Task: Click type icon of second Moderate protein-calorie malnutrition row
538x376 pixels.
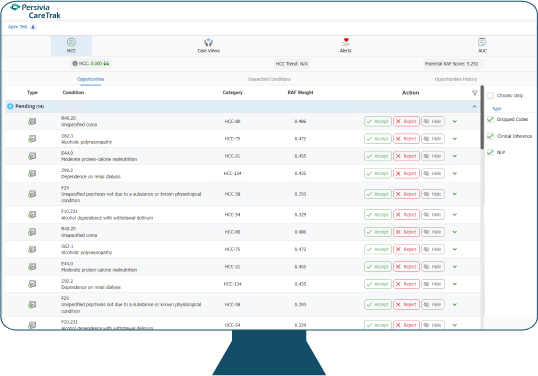Action: click(32, 267)
